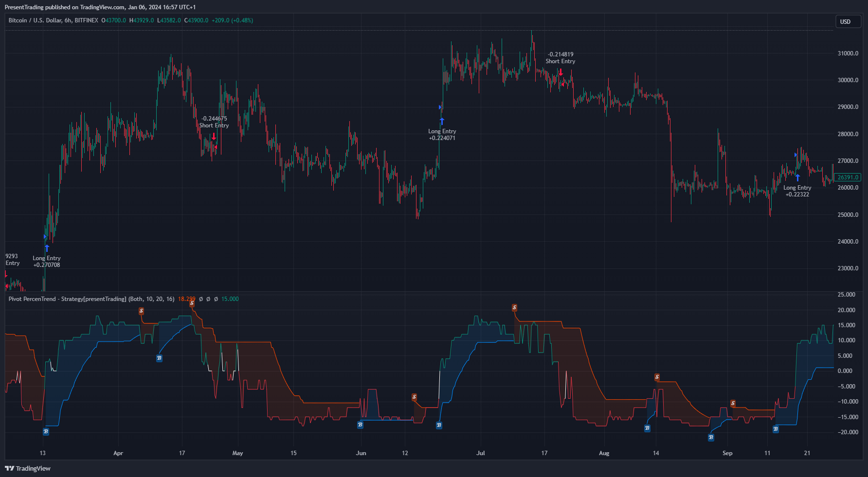Click the Aug label on time axis
Viewport: 868px width, 477px height.
(x=604, y=453)
